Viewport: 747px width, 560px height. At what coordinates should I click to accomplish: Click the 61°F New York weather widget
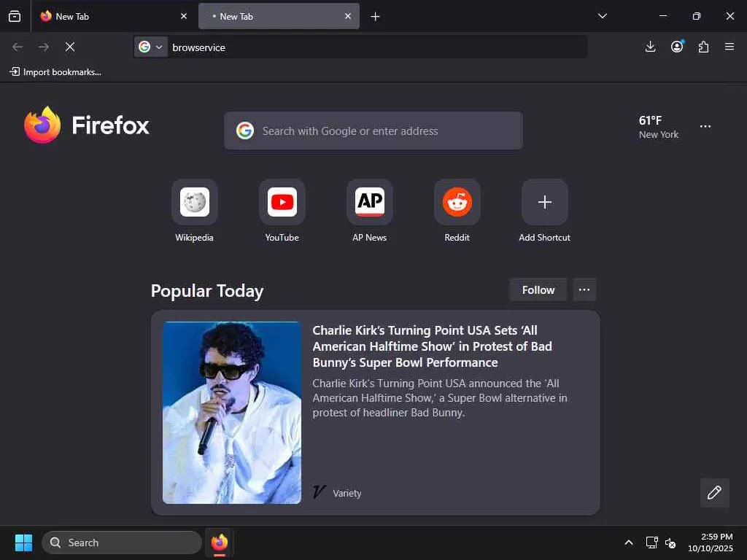pos(659,127)
